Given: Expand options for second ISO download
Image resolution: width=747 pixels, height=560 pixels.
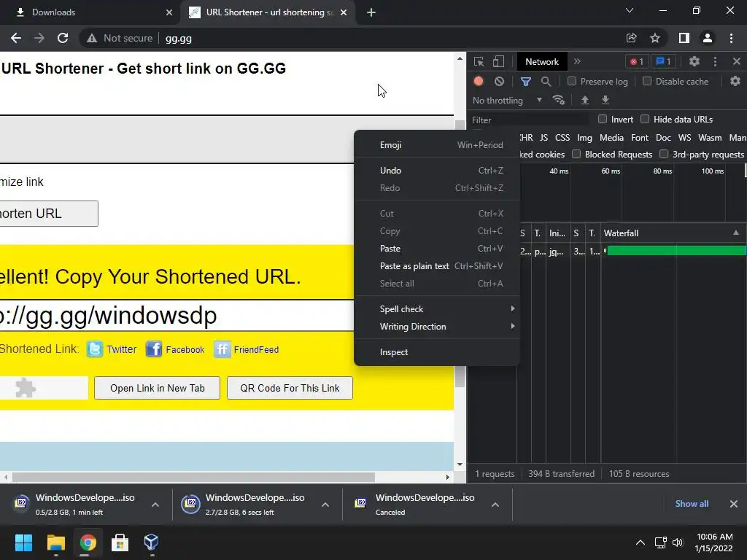Looking at the screenshot, I should [325, 505].
